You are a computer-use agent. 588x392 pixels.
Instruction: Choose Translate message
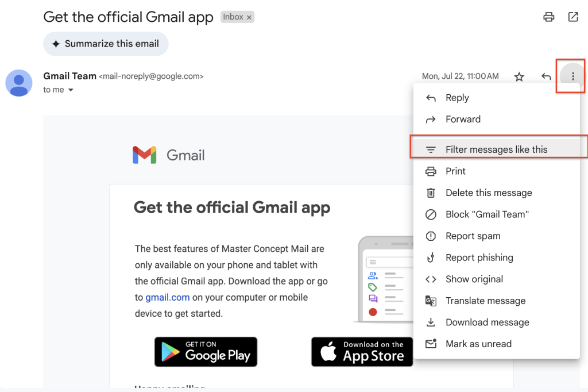click(497, 301)
